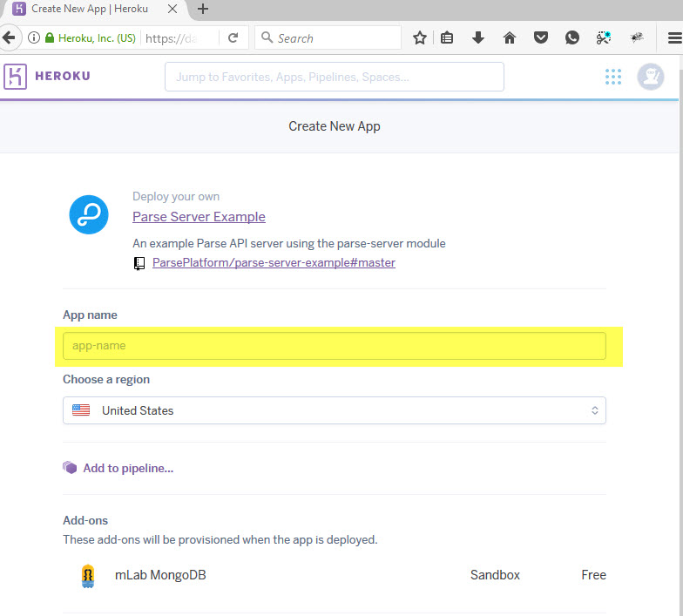Open ParsePlatform/parse-server-example#master repository link
Screen dimensions: 683x616
tap(274, 263)
